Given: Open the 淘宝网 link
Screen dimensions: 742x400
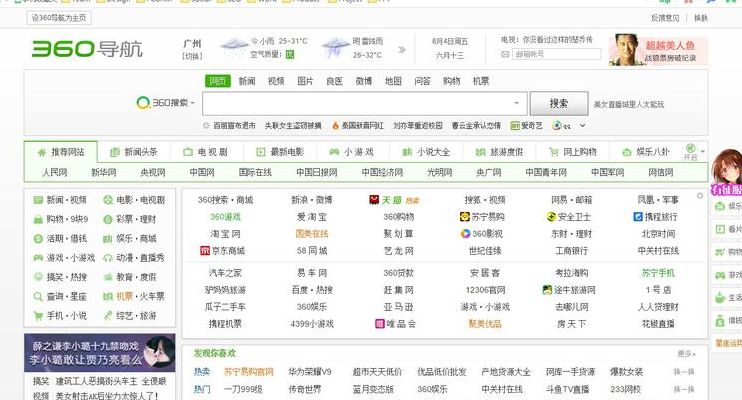Looking at the screenshot, I should point(225,234).
